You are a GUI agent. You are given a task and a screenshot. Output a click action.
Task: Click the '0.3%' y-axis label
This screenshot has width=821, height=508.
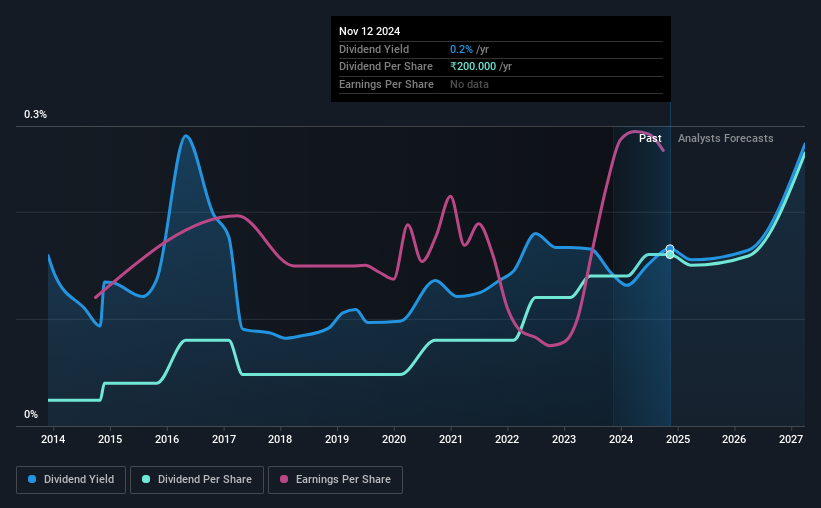click(35, 114)
